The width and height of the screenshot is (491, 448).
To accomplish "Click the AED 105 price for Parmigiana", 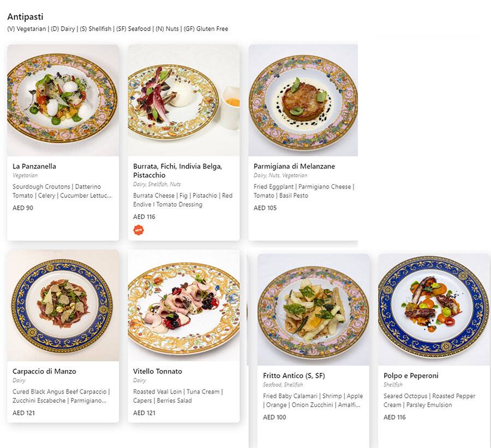I will click(265, 208).
